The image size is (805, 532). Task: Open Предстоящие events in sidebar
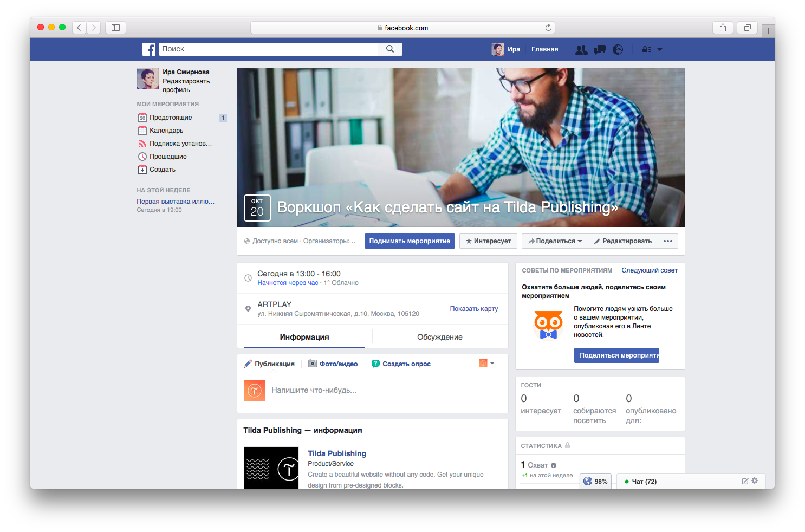[171, 118]
